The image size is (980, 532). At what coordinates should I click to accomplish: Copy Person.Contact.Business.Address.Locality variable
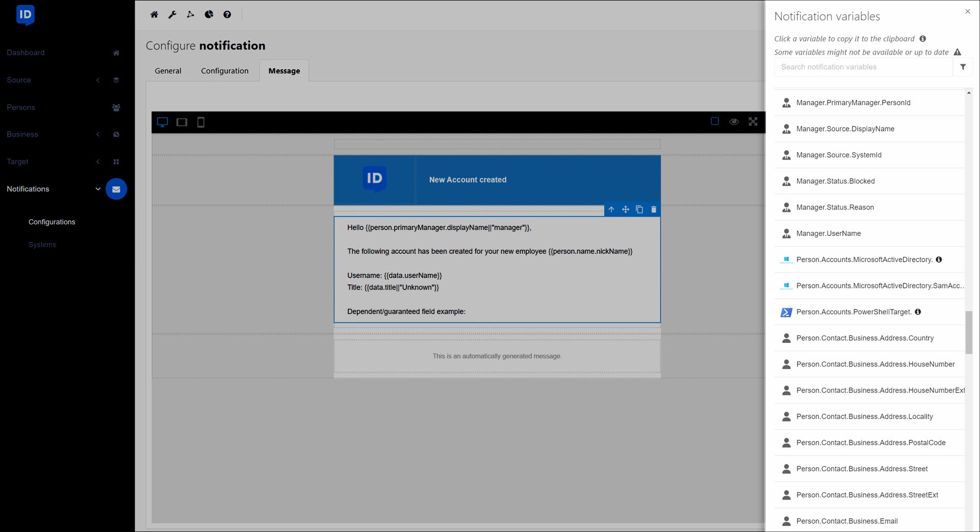pos(869,416)
